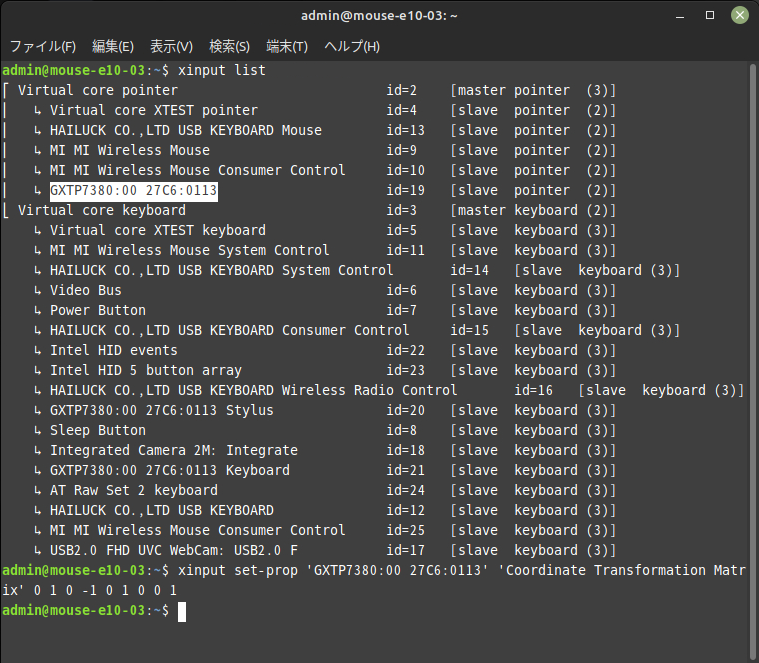Click the highlighted GXTP7380:00 27C6:0113 text
759x663 pixels.
pyautogui.click(x=134, y=191)
